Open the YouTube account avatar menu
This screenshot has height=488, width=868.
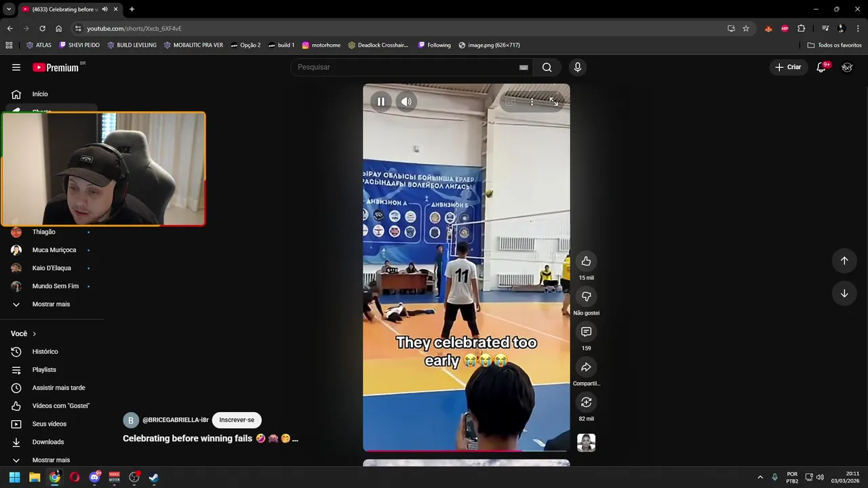pos(847,67)
